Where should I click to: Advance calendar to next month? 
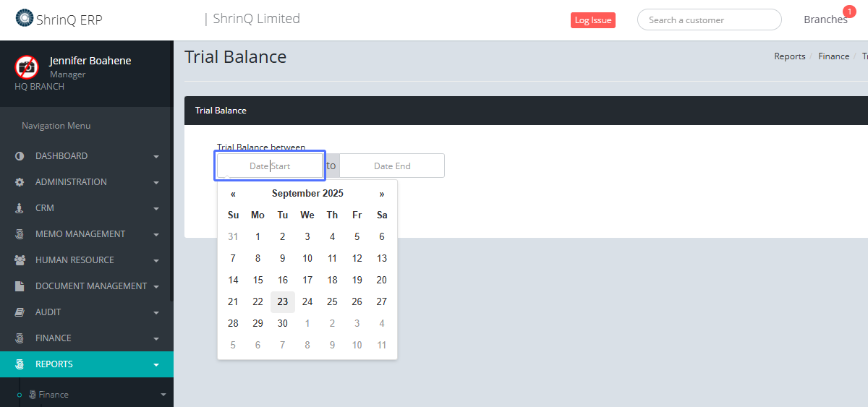[x=382, y=194]
